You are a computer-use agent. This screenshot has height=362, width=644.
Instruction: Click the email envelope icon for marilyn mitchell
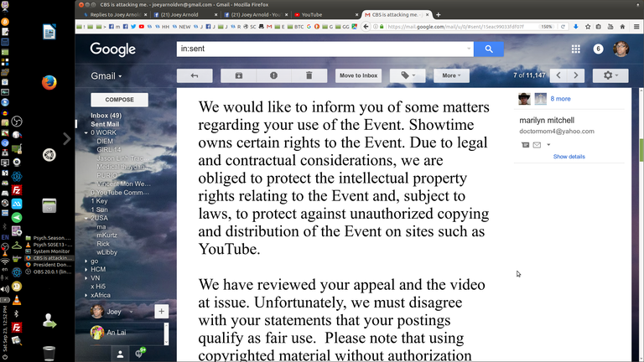[537, 145]
